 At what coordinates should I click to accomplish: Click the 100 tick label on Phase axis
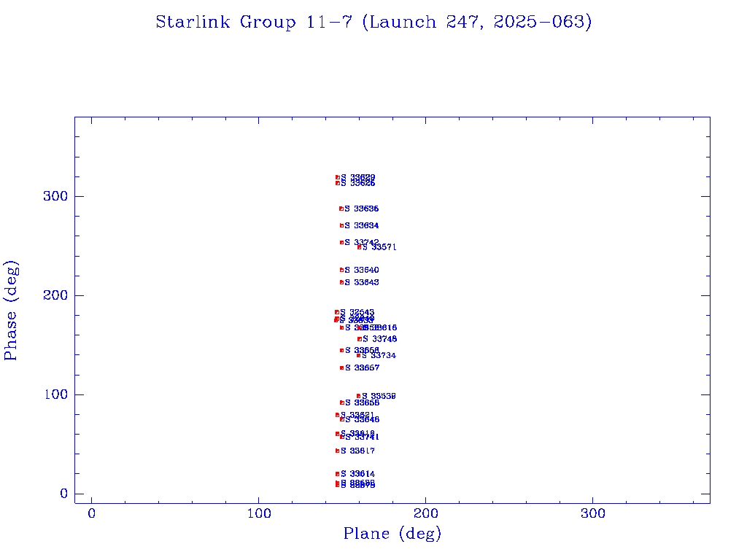[58, 394]
